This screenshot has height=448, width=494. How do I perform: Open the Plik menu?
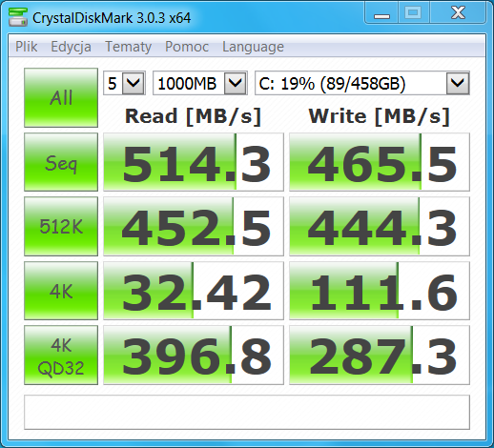pyautogui.click(x=27, y=47)
